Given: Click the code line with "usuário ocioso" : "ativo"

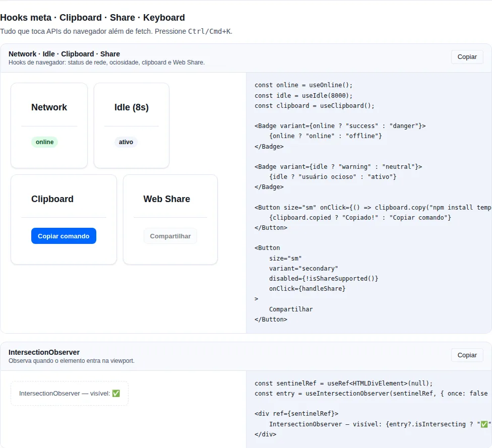Looking at the screenshot, I should coord(333,176).
